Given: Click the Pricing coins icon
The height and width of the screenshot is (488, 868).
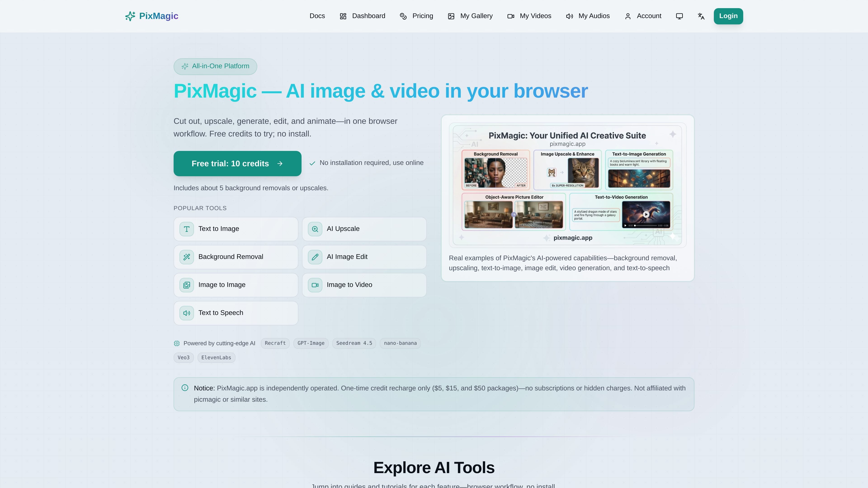Looking at the screenshot, I should [403, 16].
